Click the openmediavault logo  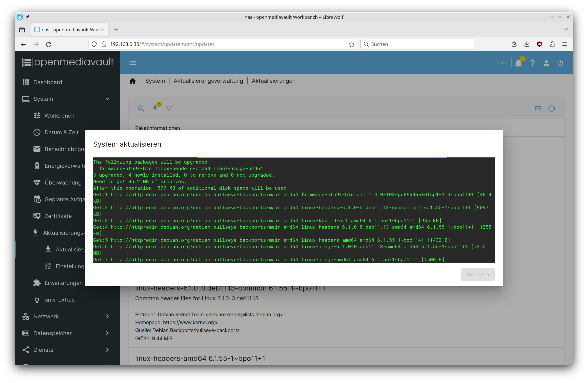pos(67,62)
